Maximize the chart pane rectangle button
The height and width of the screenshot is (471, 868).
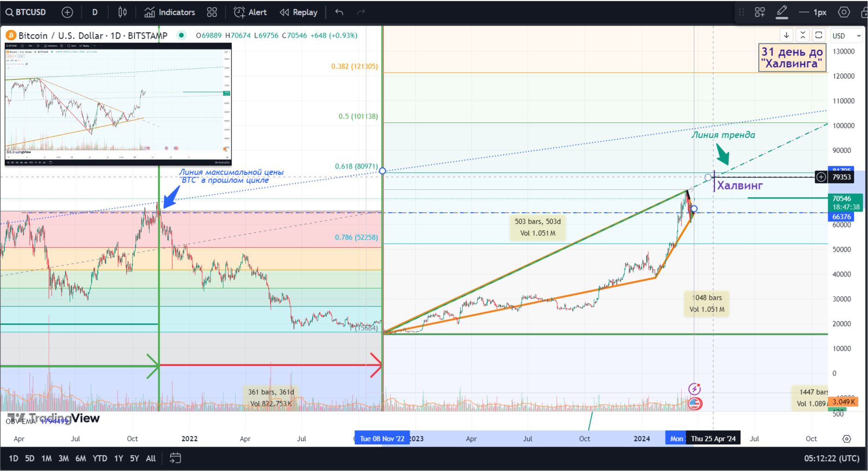pos(818,35)
